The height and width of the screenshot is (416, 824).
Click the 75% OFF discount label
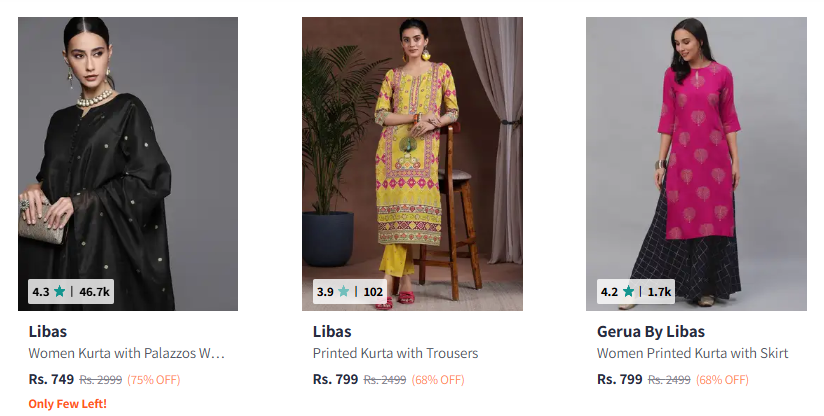(x=154, y=380)
